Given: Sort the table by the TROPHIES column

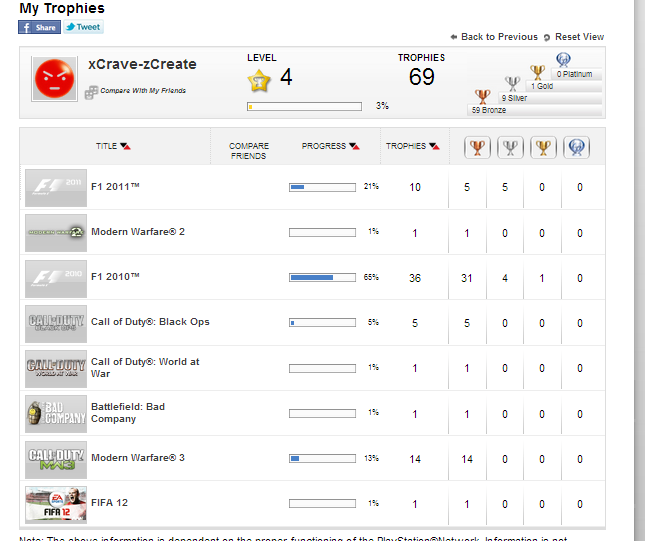Looking at the screenshot, I should (412, 146).
